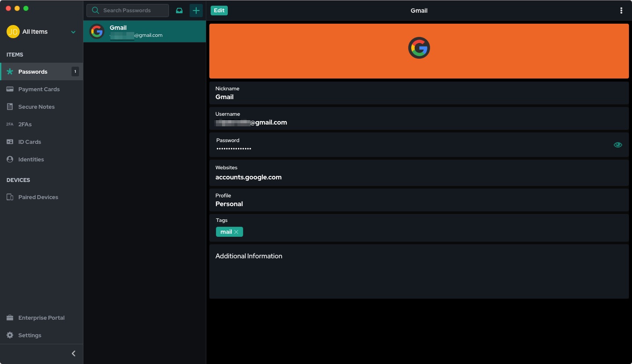Click the Nickname field Gmail
This screenshot has height=364, width=632.
(419, 93)
